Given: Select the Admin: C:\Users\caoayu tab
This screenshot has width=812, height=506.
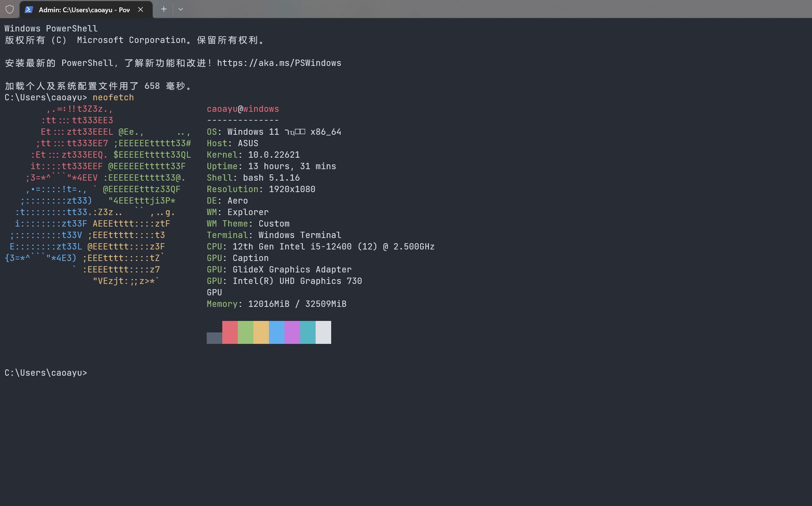Looking at the screenshot, I should tap(86, 10).
